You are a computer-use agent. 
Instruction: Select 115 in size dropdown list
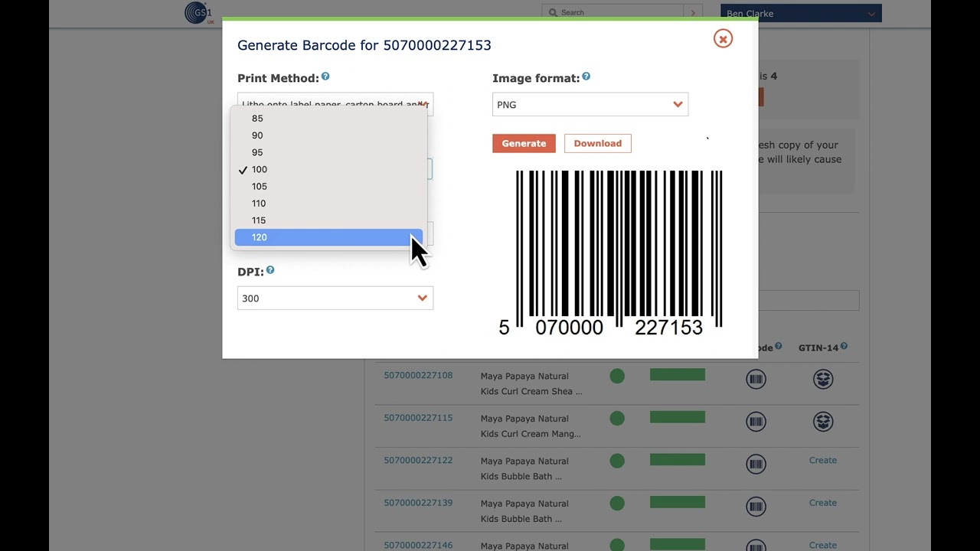coord(328,220)
